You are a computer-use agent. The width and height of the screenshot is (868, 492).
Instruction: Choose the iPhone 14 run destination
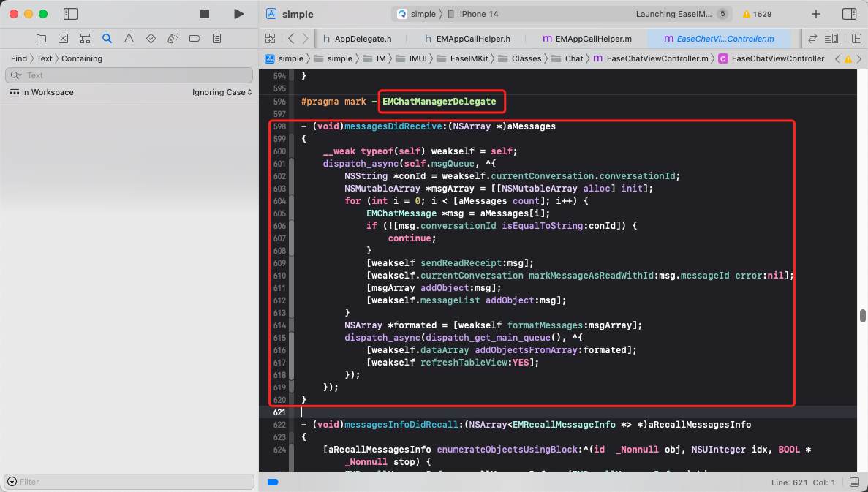[478, 14]
